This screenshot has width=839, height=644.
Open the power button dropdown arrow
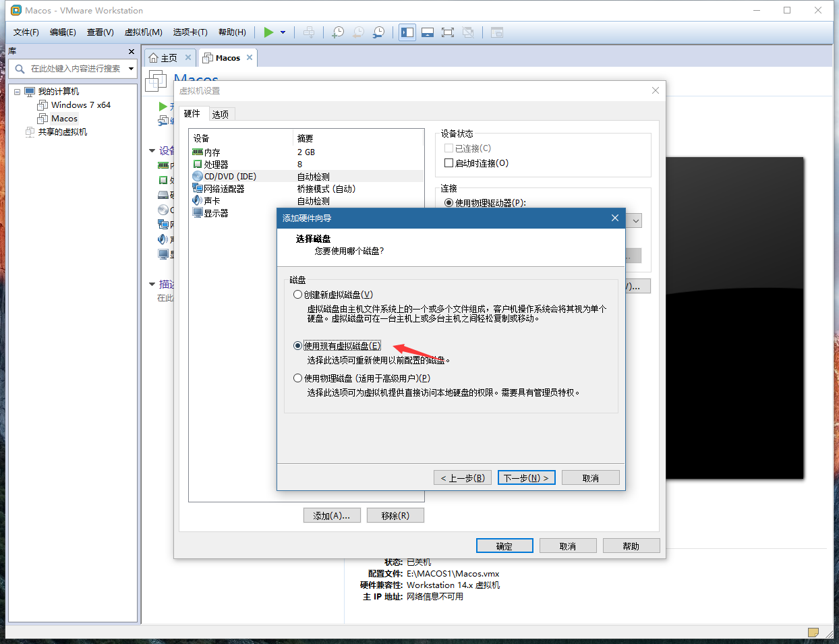pos(283,32)
